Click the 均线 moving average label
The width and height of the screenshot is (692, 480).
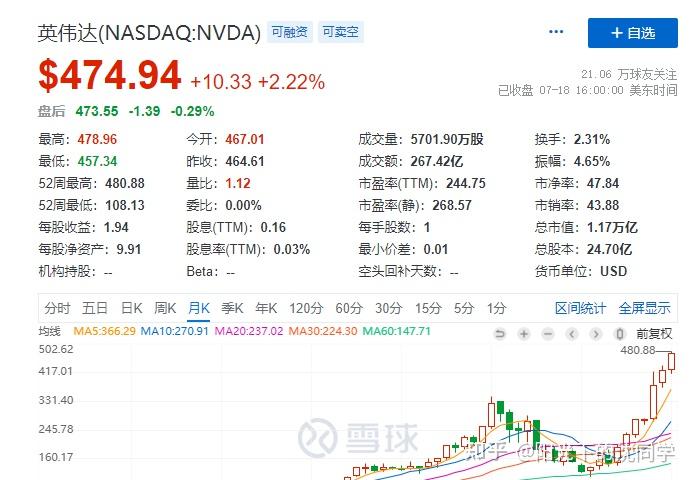click(x=49, y=331)
